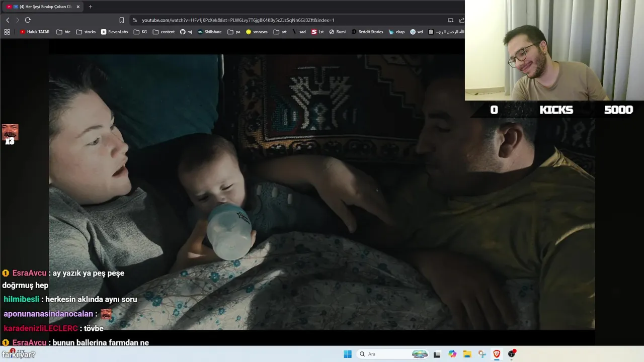
Task: Click the 5000 goal value
Action: click(x=618, y=110)
